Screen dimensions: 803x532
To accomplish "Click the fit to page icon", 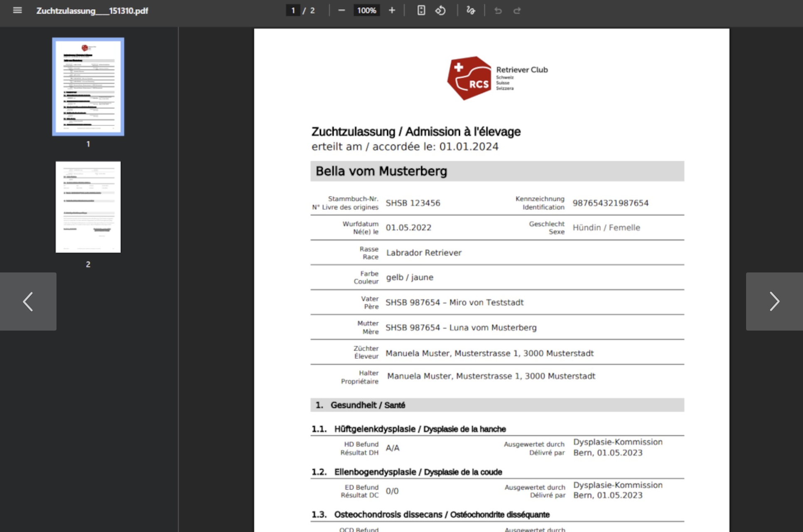I will point(421,10).
